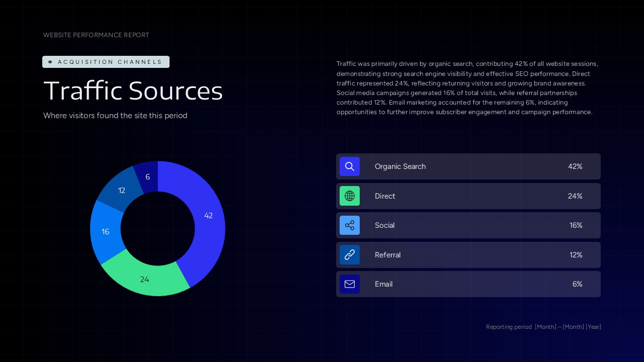Click the globe icon beside Direct
644x362 pixels.
point(350,196)
